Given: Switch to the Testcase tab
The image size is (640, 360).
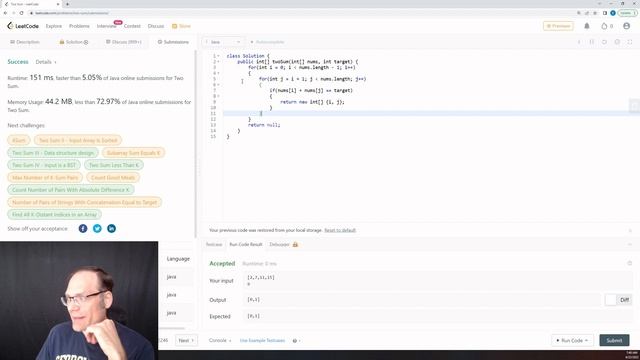Looking at the screenshot, I should 214,244.
